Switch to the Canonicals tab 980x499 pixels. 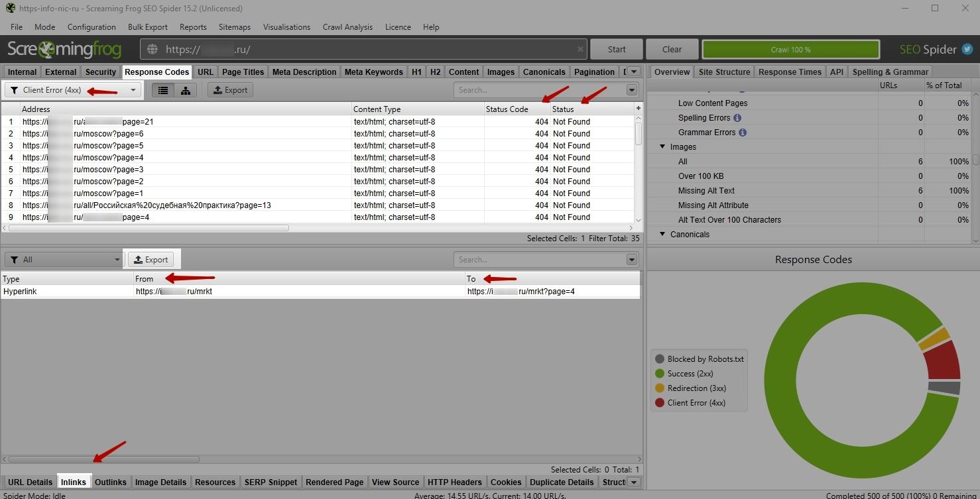coord(544,72)
